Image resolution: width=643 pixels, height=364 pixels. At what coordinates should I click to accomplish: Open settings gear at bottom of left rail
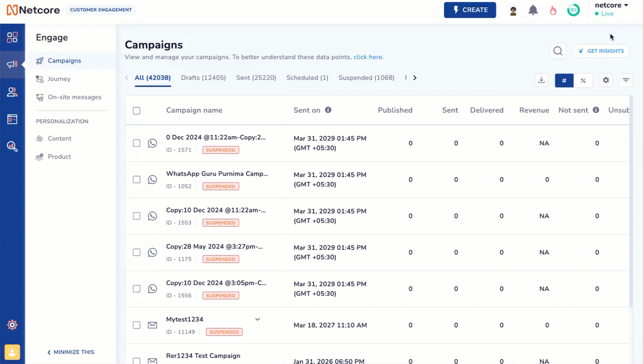point(12,325)
